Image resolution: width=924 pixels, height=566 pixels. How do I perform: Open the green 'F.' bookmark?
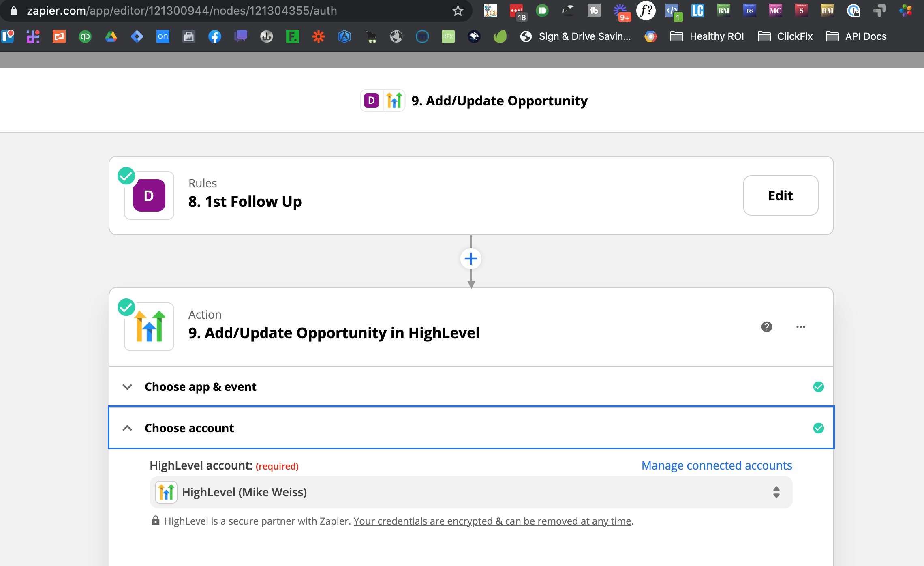tap(292, 37)
